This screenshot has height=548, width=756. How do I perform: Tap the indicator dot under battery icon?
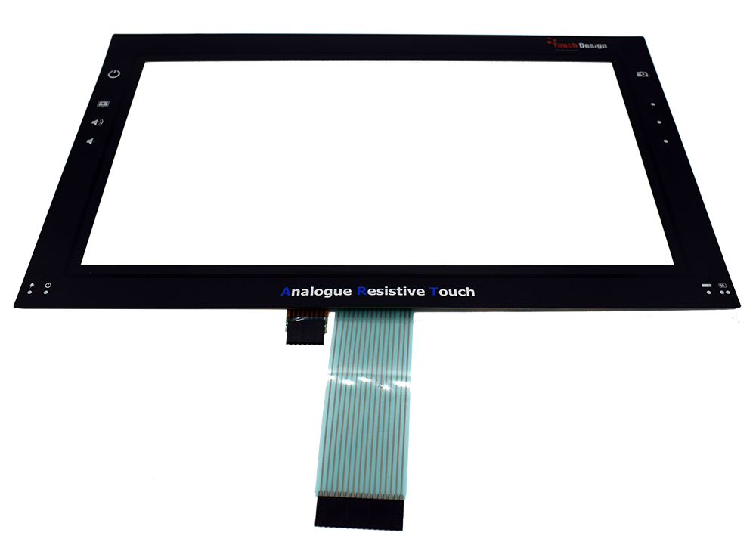[x=709, y=293]
